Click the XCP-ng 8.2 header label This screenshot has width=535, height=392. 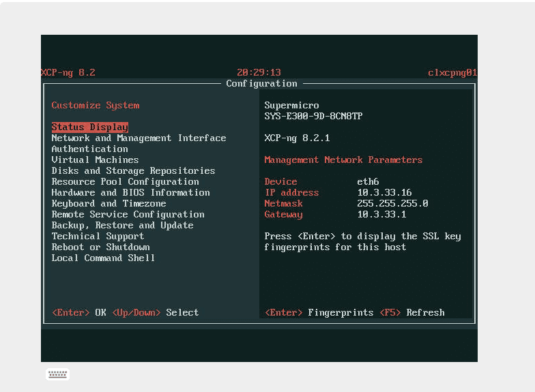(x=68, y=72)
